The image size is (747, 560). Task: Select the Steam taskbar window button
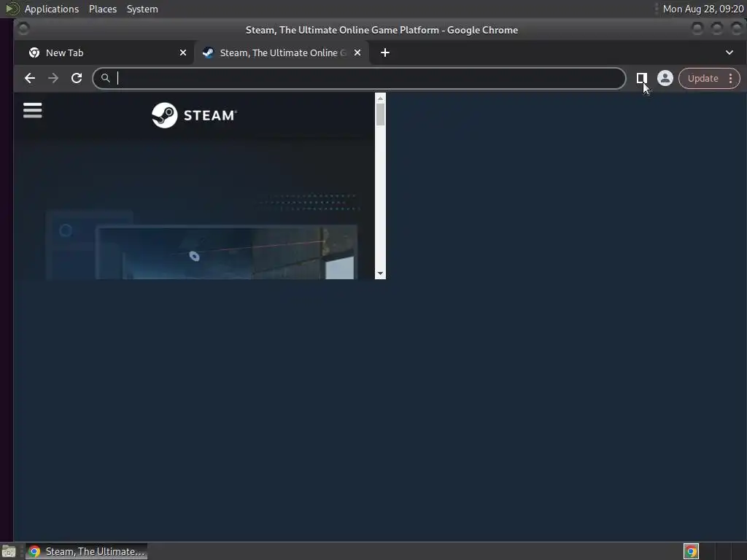click(x=86, y=551)
